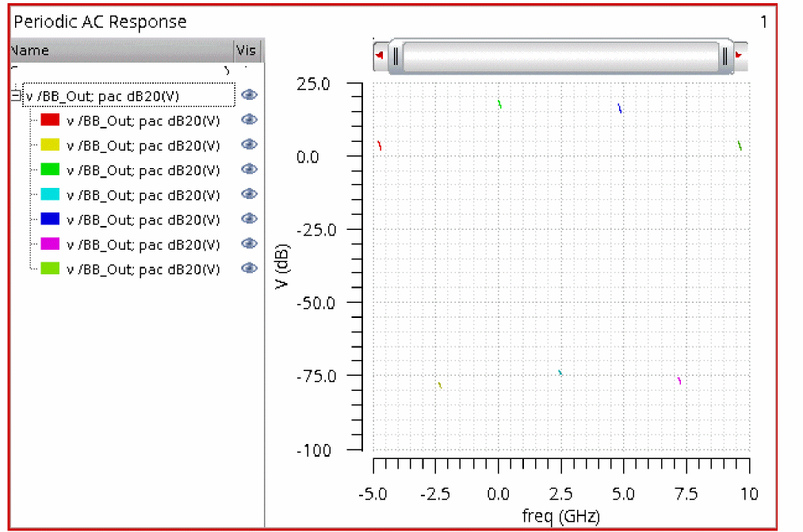The width and height of the screenshot is (803, 532).
Task: Toggle the eye icon of the bottom lime-green trace
Action: (249, 268)
